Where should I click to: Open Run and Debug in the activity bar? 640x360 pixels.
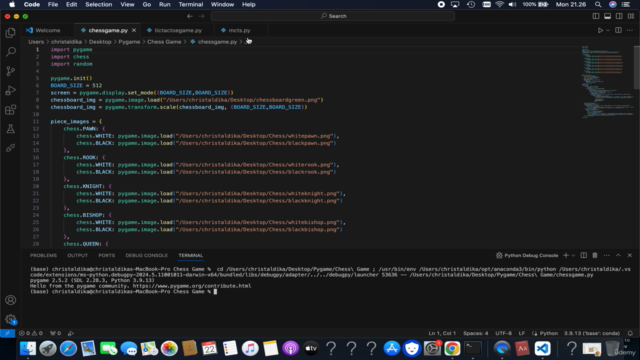[x=11, y=90]
